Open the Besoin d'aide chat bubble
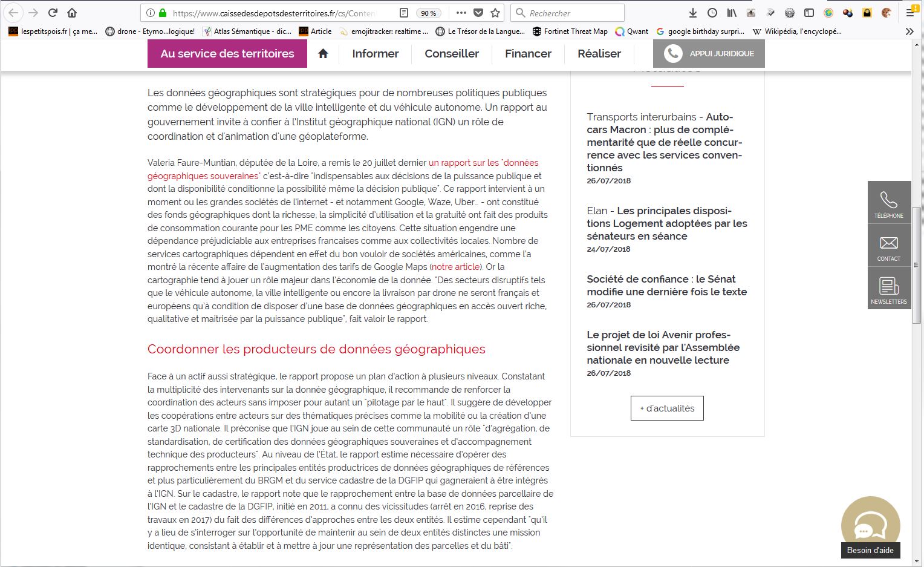The width and height of the screenshot is (924, 567). coord(870,526)
